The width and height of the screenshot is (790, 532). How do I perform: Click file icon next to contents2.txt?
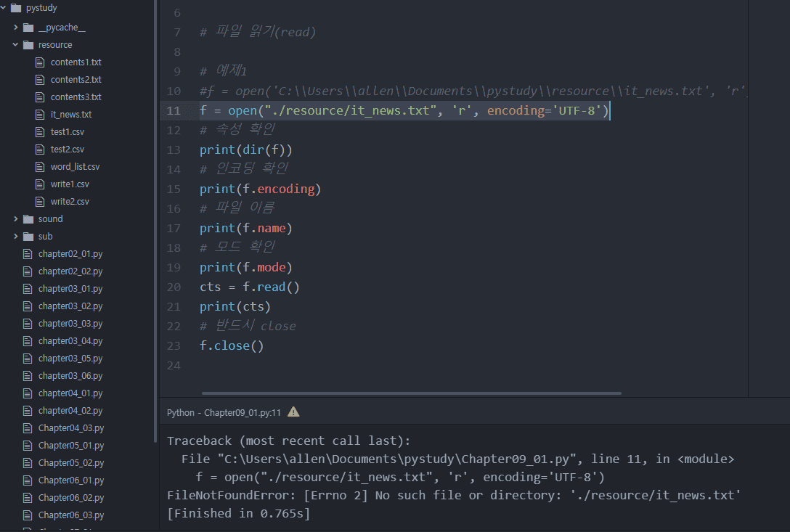41,80
